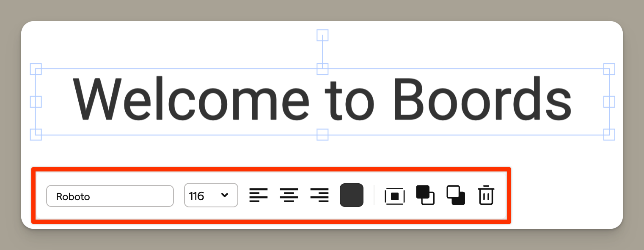Center-align the text
This screenshot has height=250, width=644.
[x=289, y=195]
